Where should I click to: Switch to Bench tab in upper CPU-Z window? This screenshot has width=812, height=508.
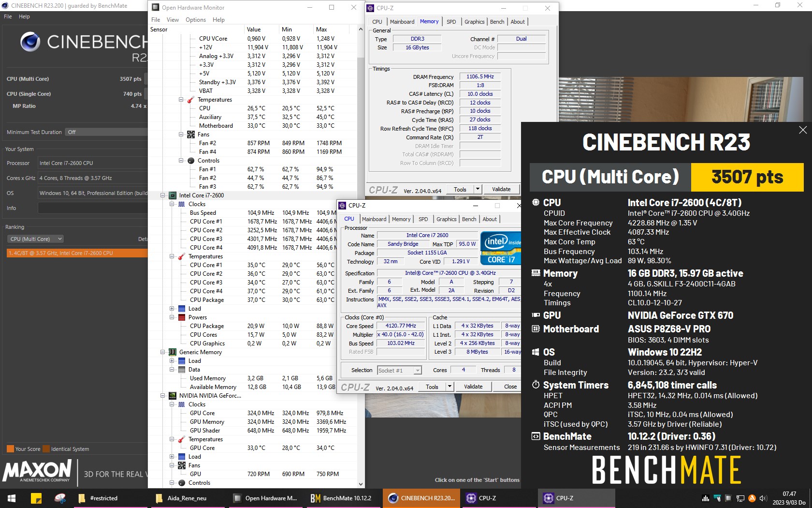pos(497,22)
